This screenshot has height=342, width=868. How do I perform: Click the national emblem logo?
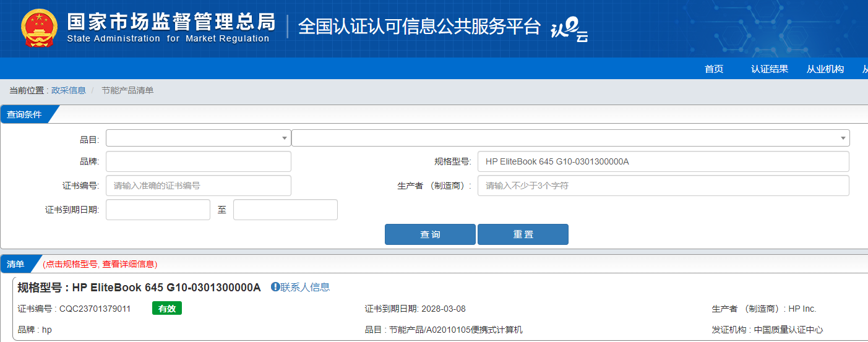(x=38, y=28)
